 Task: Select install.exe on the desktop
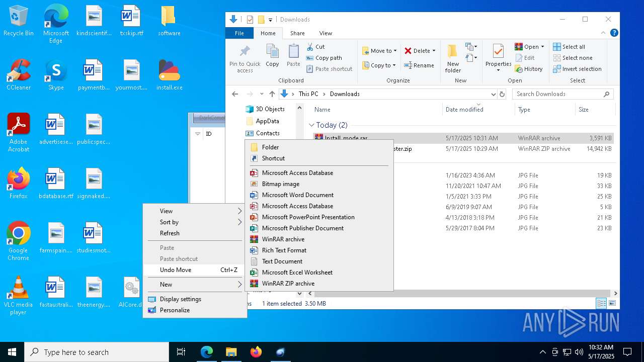pos(169,75)
